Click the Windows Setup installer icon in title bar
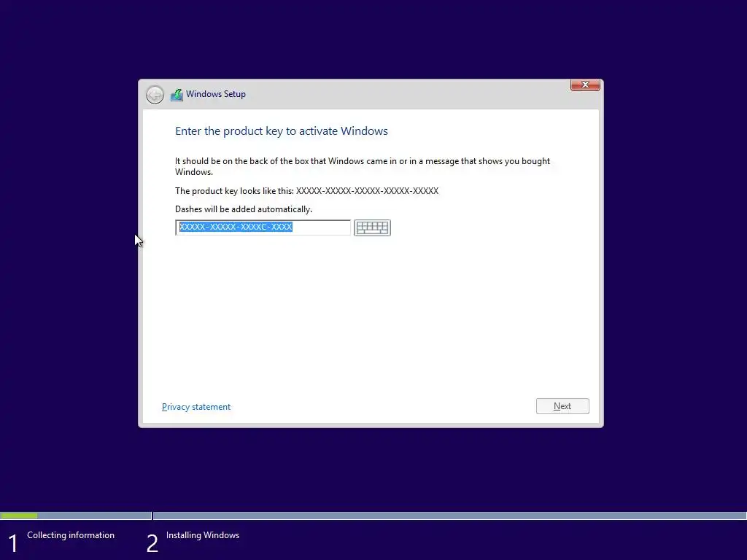Viewport: 747px width, 560px height. (177, 94)
